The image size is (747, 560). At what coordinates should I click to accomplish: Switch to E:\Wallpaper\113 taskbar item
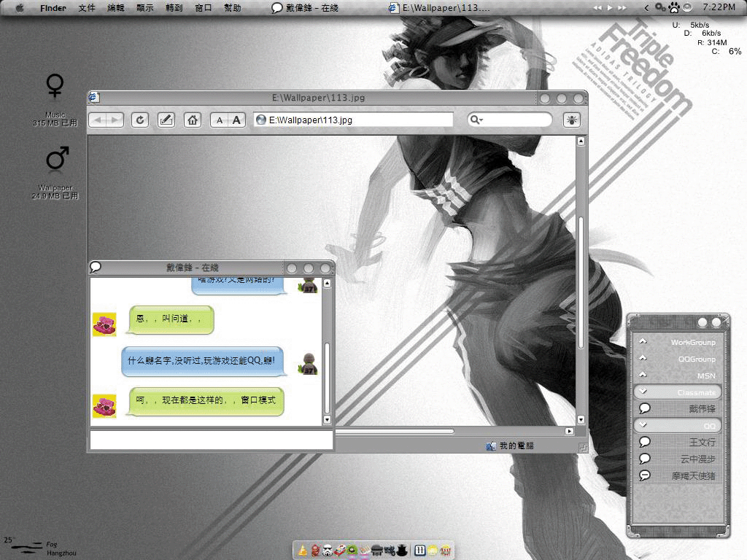440,8
